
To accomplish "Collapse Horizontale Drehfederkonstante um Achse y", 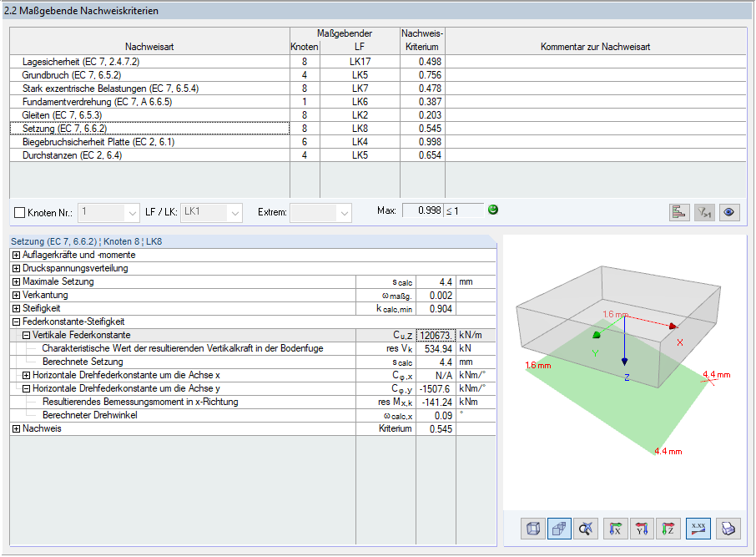I will point(26,388).
